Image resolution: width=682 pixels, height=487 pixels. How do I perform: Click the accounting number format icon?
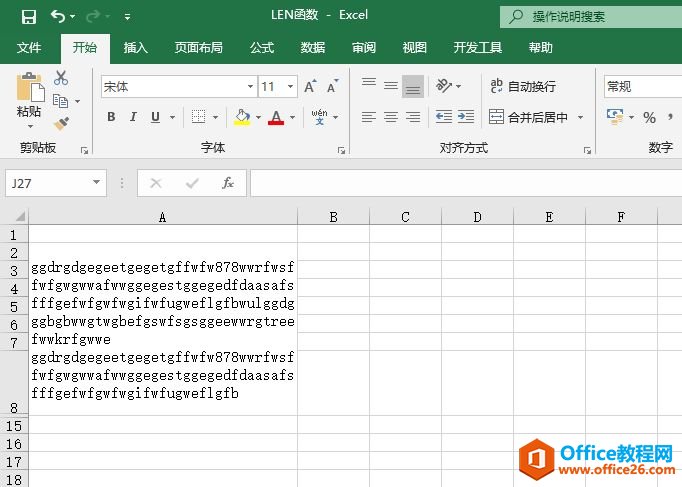pyautogui.click(x=615, y=117)
